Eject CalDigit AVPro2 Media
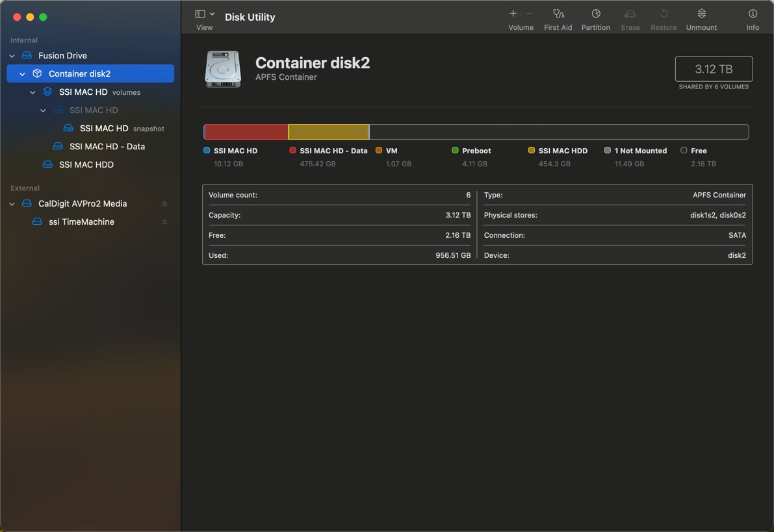 [x=164, y=203]
